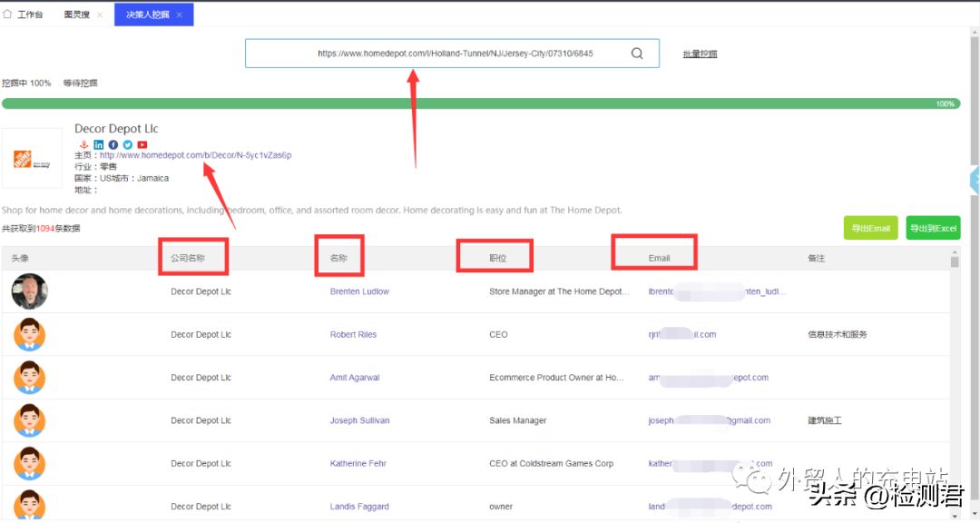This screenshot has height=523, width=980.
Task: Open Joseph Sullivan's profile link
Action: (x=359, y=421)
